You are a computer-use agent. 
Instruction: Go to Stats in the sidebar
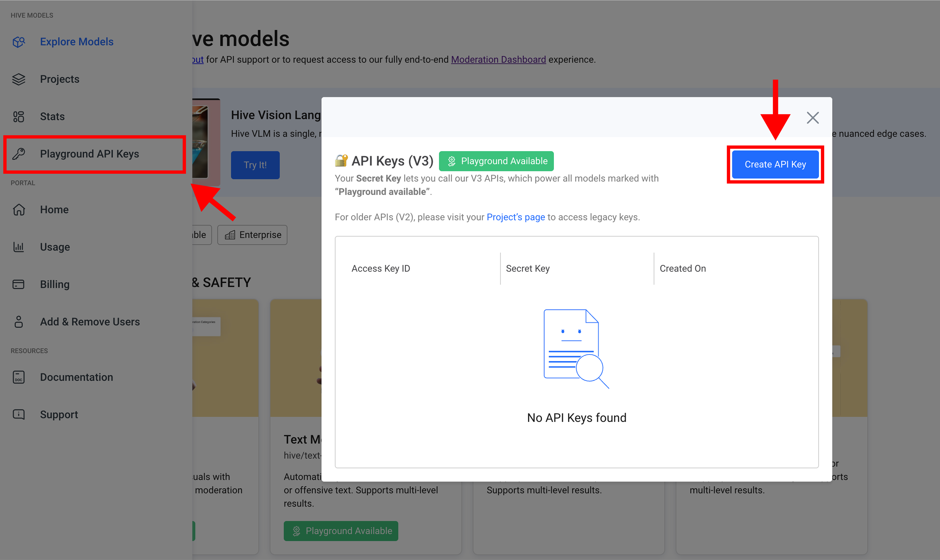[52, 117]
